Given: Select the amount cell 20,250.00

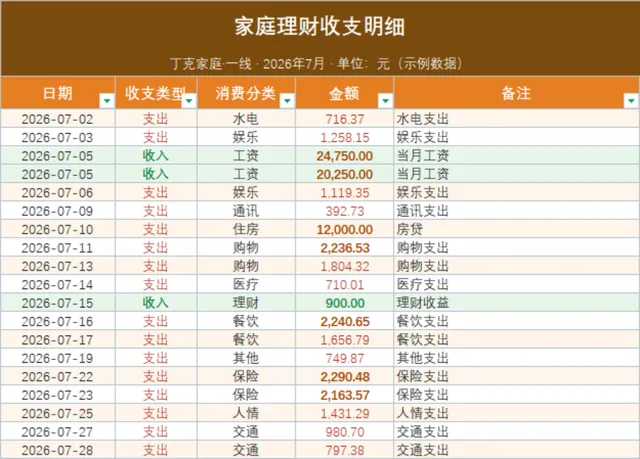Looking at the screenshot, I should (x=344, y=174).
